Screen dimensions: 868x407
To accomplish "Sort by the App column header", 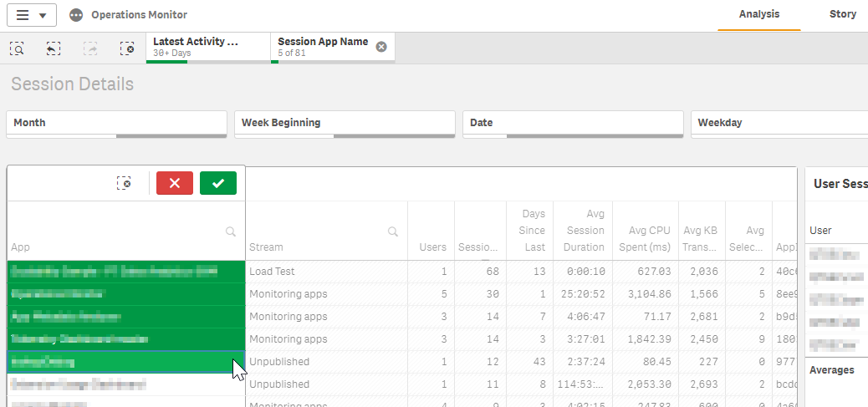I will click(20, 247).
